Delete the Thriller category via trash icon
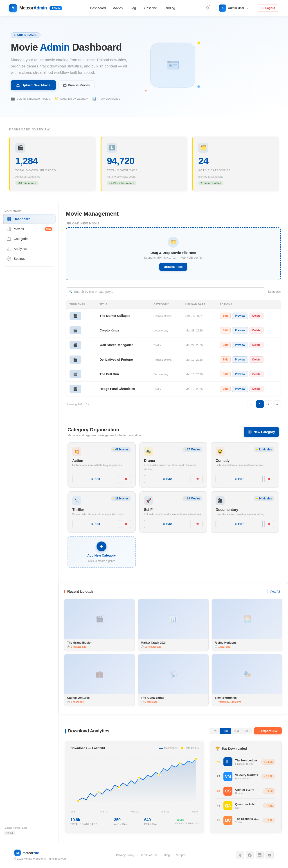 [126, 524]
